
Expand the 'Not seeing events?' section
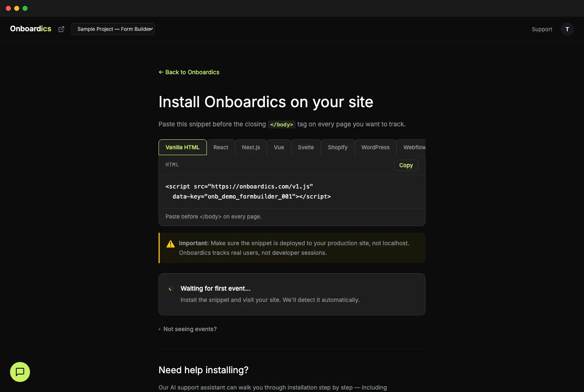click(188, 329)
